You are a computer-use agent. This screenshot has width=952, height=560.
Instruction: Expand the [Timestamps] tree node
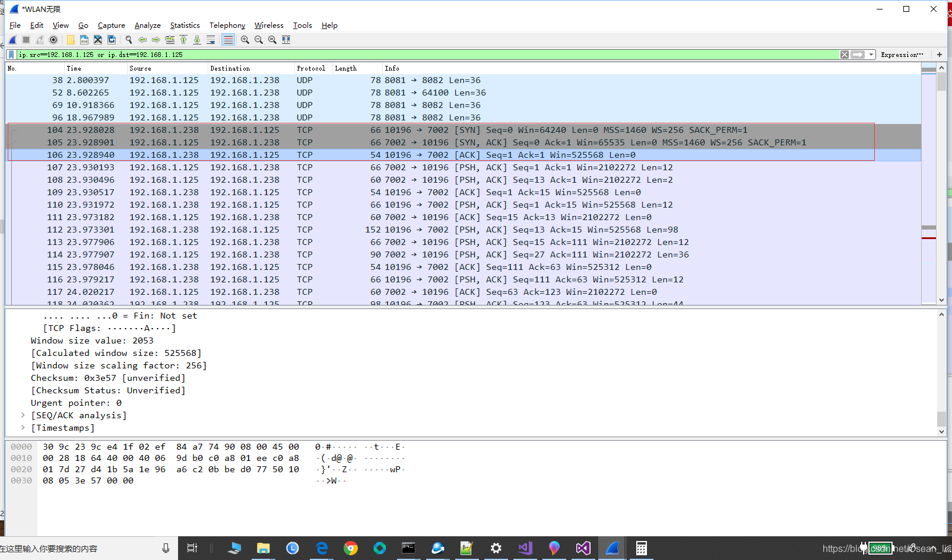[23, 428]
